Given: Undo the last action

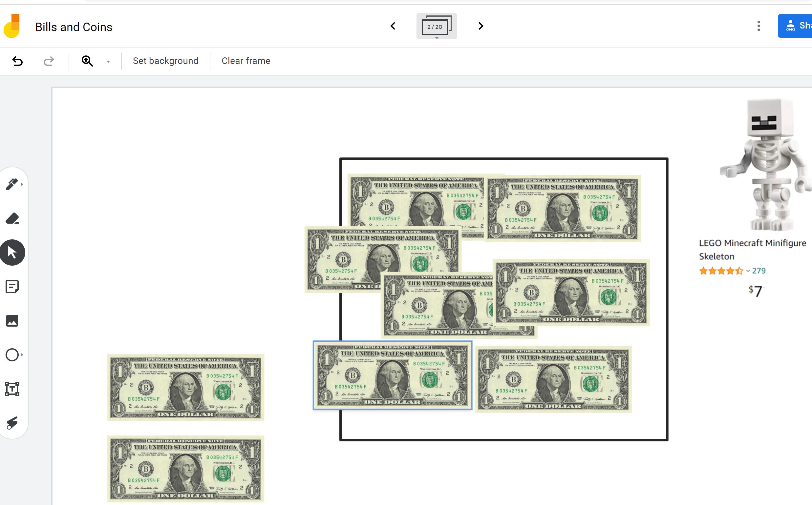Looking at the screenshot, I should coord(18,61).
